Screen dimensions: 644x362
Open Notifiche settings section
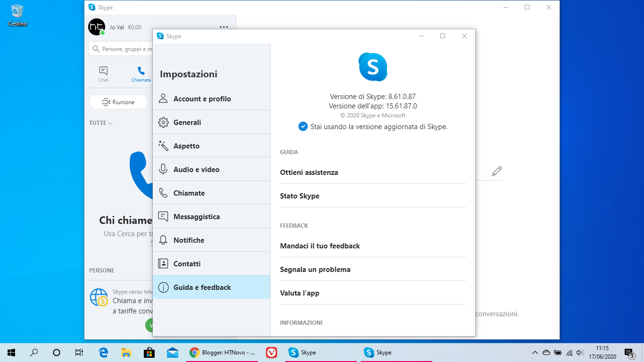pos(211,240)
